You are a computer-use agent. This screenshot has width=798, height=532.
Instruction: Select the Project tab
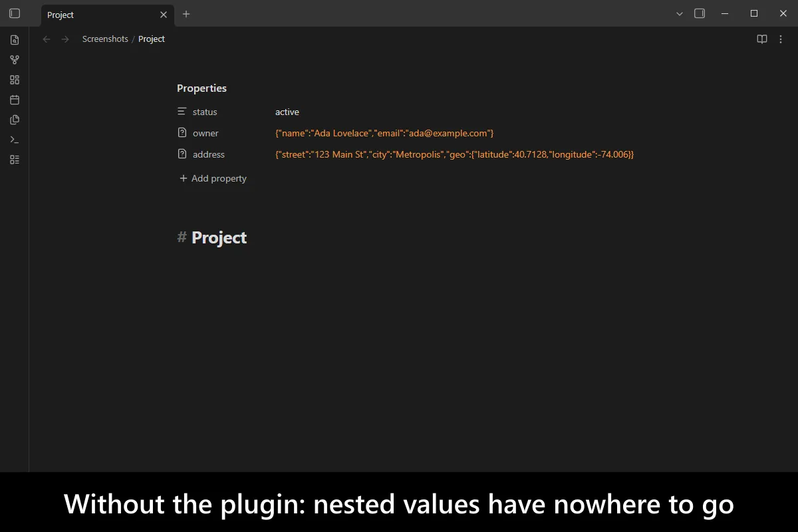click(x=108, y=15)
